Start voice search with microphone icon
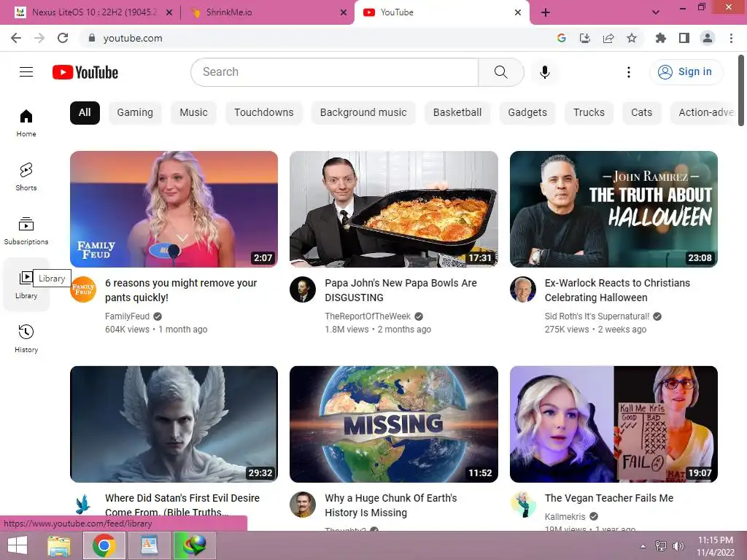This screenshot has width=747, height=560. tap(544, 72)
